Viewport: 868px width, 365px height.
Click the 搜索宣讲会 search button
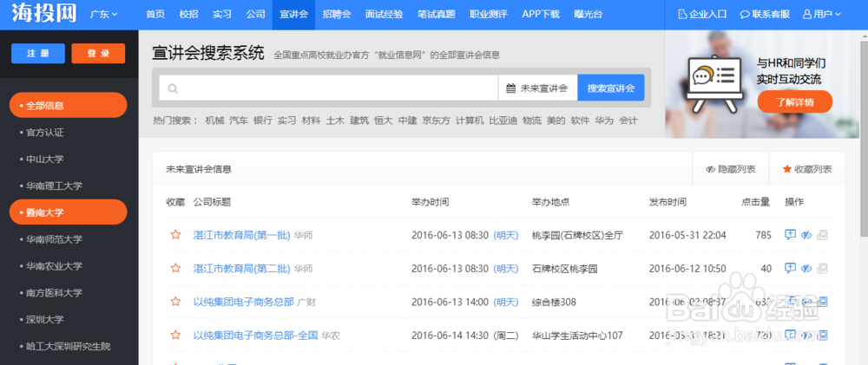point(610,88)
